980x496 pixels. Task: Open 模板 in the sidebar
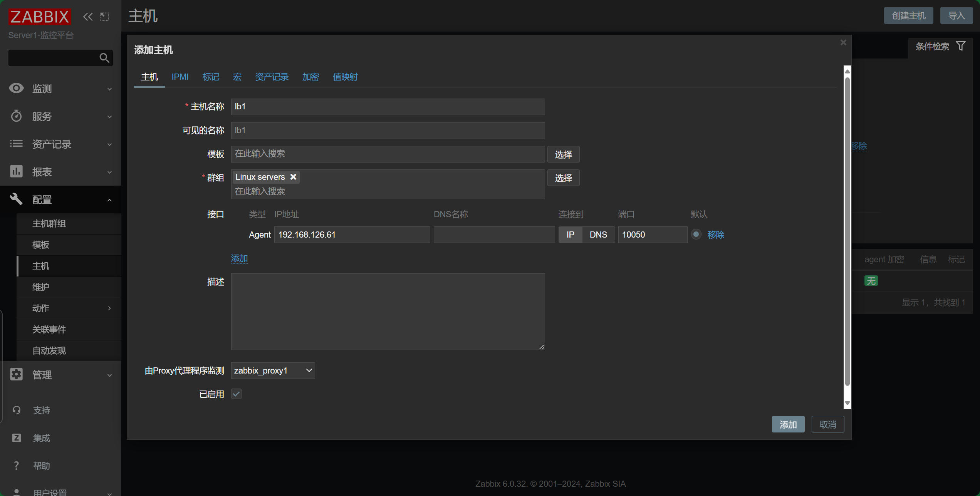tap(69, 245)
